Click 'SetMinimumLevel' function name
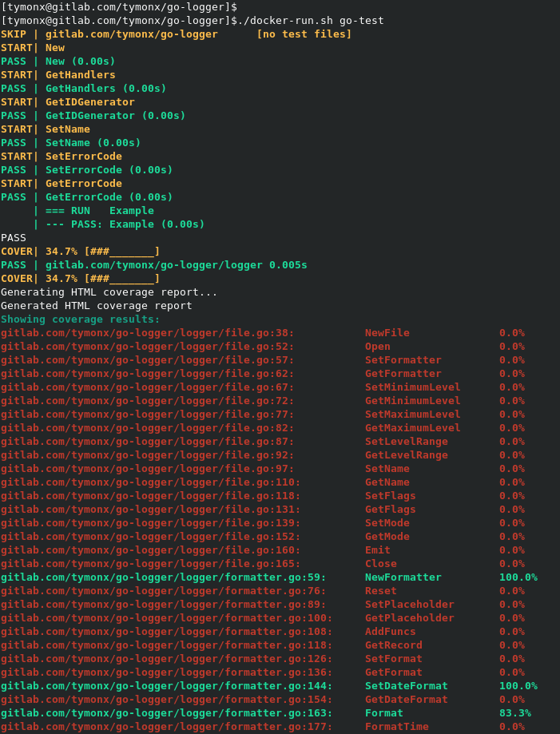Screen dimensions: 560x734 [413, 387]
